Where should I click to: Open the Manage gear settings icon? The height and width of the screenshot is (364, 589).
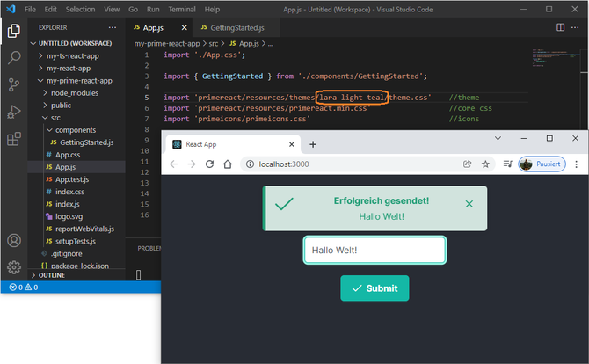[14, 267]
